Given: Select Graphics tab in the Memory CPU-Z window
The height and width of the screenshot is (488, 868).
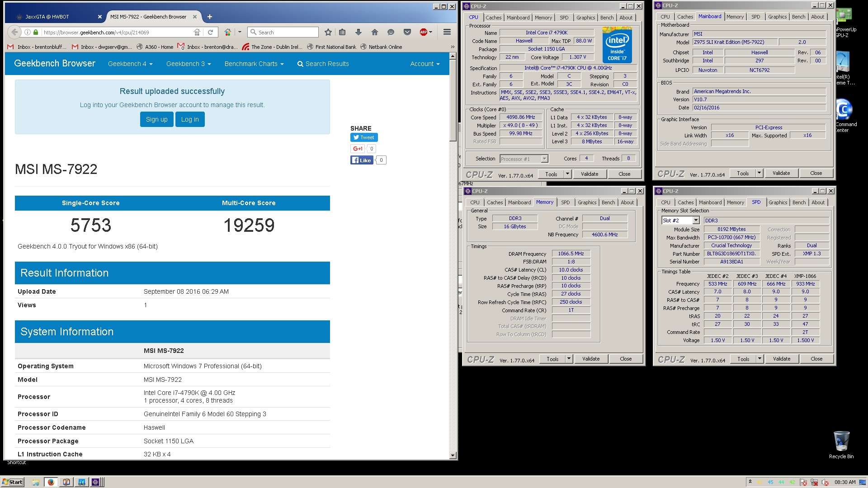Looking at the screenshot, I should pos(587,202).
